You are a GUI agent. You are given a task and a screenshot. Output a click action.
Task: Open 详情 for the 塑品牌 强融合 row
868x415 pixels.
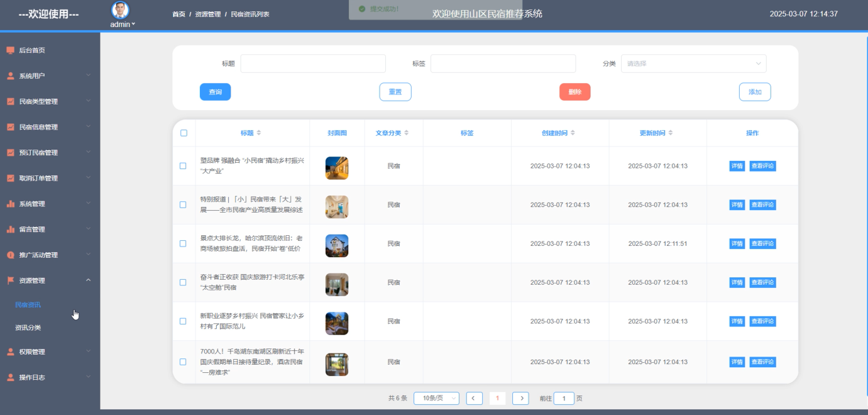point(737,166)
